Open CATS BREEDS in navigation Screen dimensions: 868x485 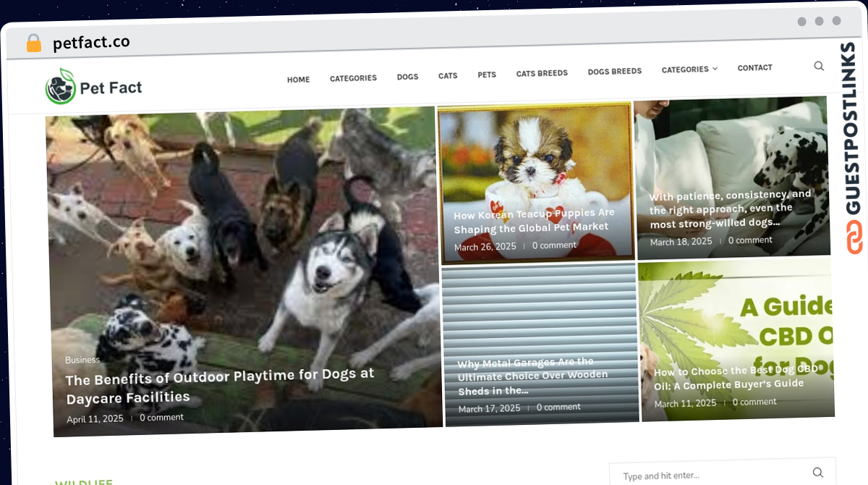[542, 73]
